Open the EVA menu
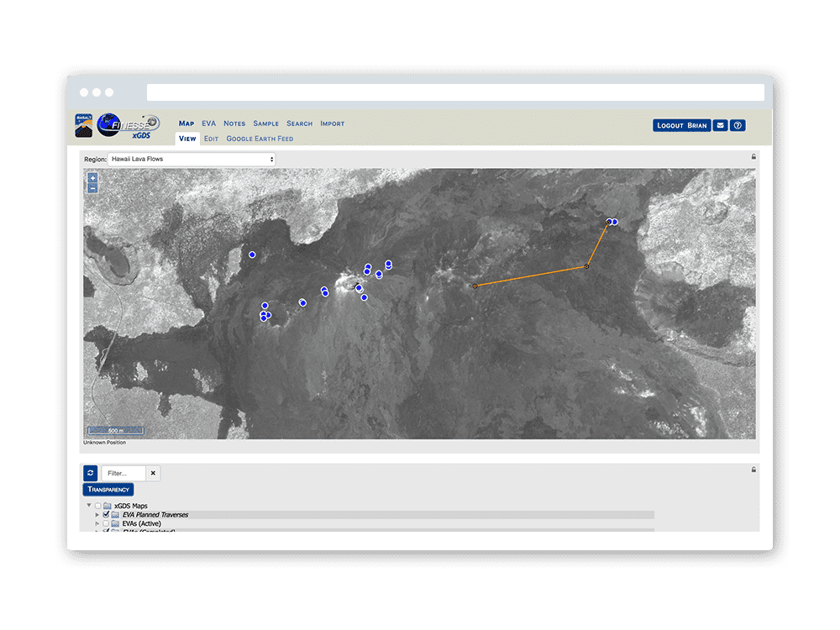Screen dimensions: 840x630 pos(209,123)
